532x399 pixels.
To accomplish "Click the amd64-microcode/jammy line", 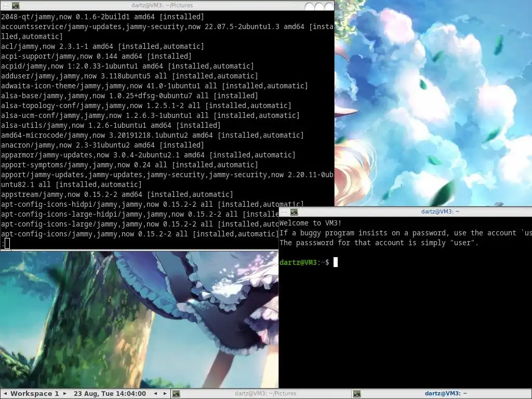I will (x=152, y=135).
